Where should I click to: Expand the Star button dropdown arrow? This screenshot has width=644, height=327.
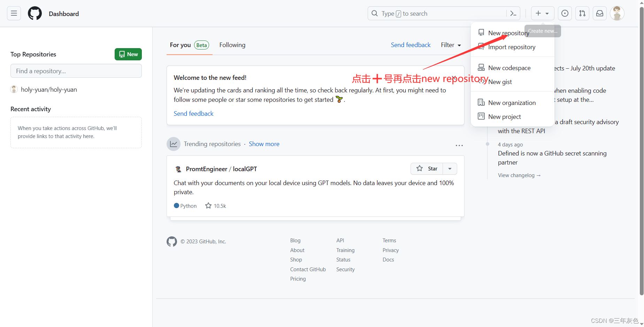[450, 168]
